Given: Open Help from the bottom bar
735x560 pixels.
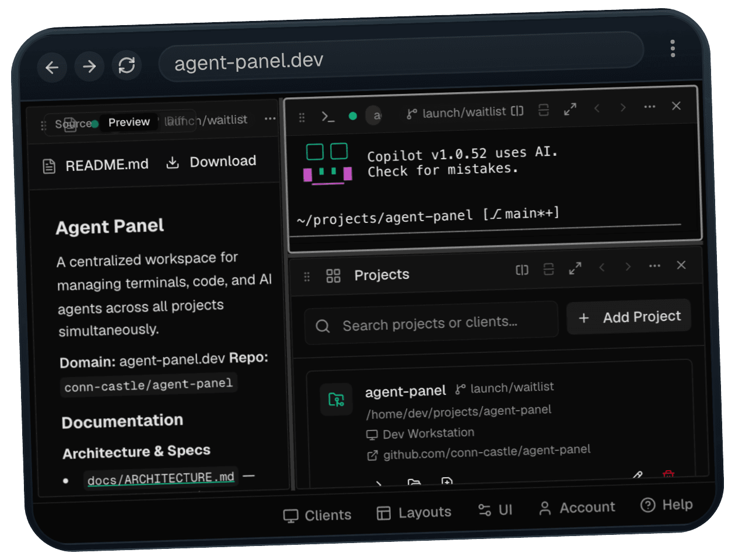Looking at the screenshot, I should [x=667, y=505].
